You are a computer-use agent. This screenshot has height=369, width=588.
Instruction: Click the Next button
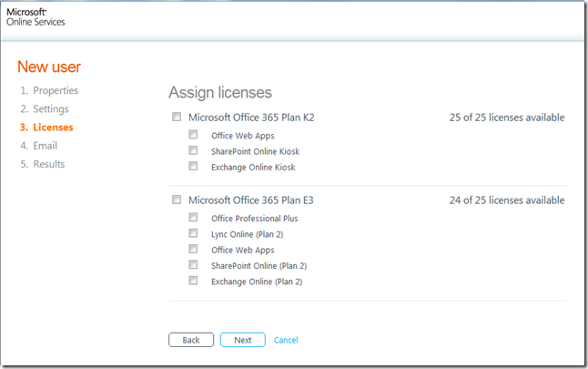[x=242, y=340]
